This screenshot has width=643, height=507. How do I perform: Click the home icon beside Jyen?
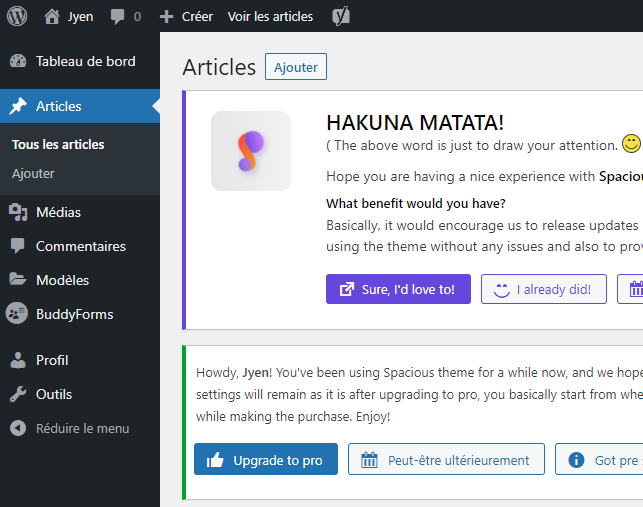pos(52,16)
